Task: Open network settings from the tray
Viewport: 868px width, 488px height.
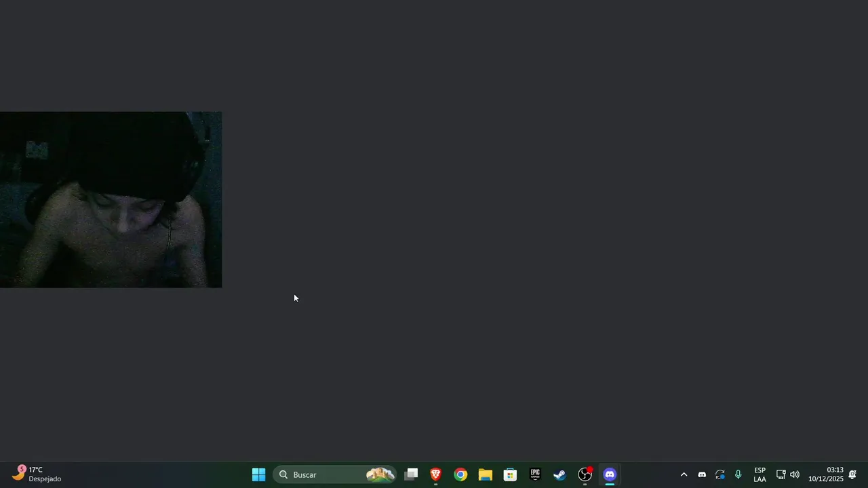Action: pyautogui.click(x=781, y=474)
